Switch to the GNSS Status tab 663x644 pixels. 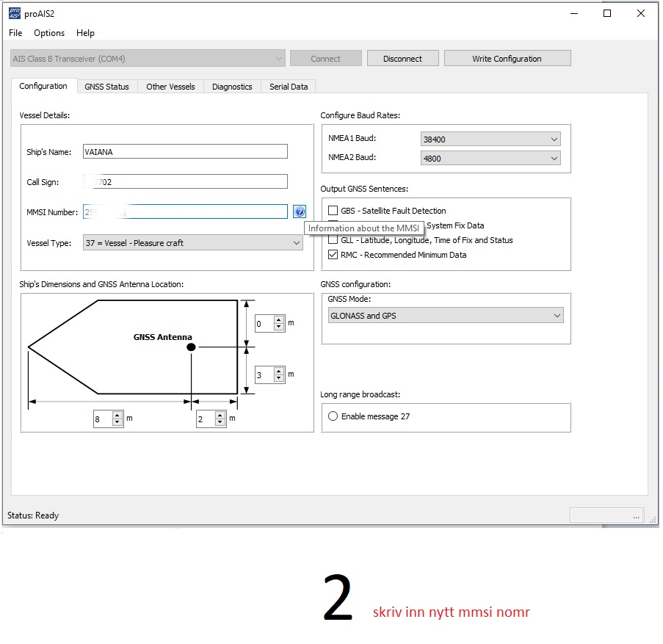tap(106, 87)
